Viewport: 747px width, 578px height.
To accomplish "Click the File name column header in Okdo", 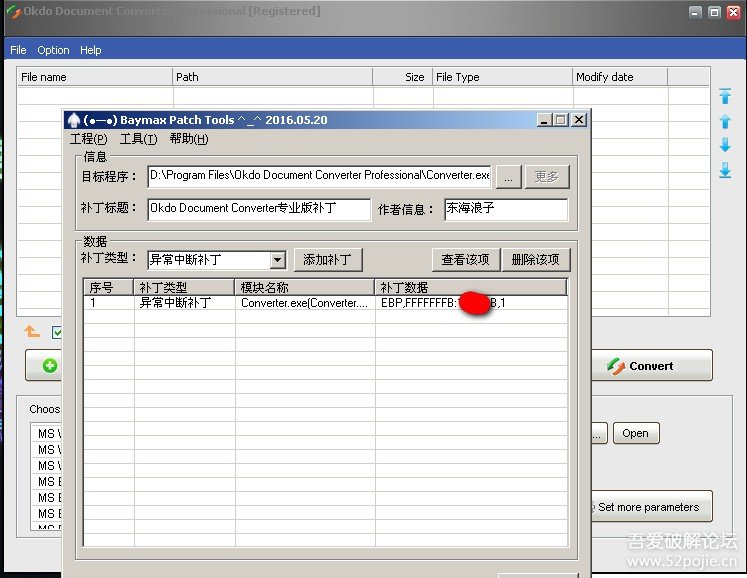I will pos(95,77).
